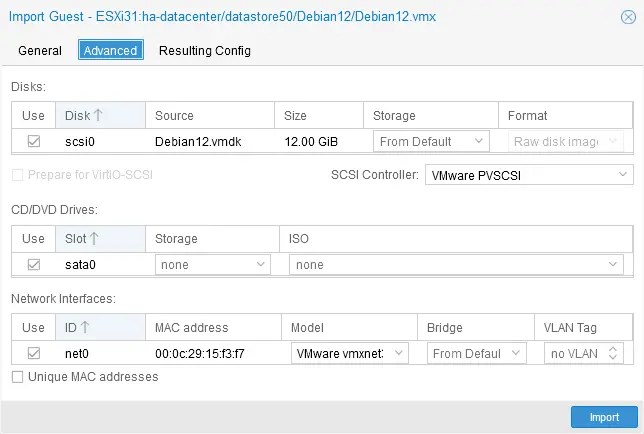The width and height of the screenshot is (644, 434).
Task: Open the Resulting Config tab
Action: pyautogui.click(x=205, y=51)
